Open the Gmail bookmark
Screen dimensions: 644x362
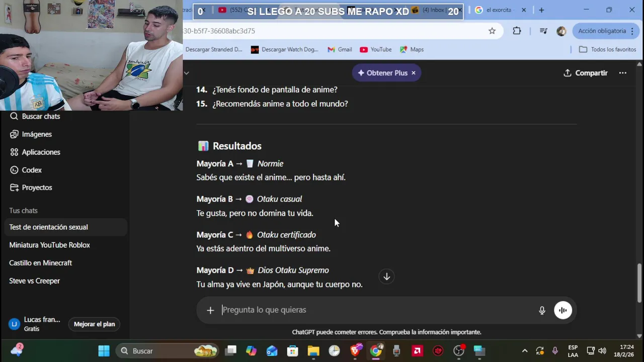340,49
